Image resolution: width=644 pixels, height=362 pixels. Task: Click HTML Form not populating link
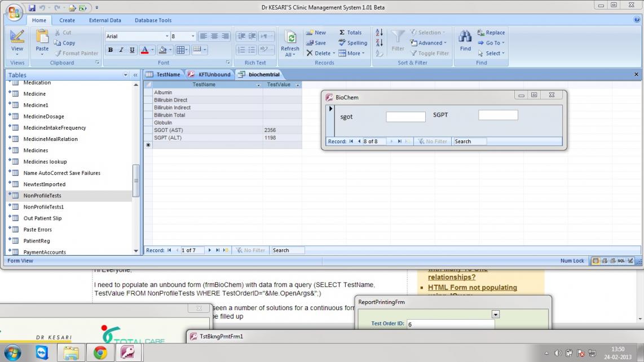click(473, 288)
